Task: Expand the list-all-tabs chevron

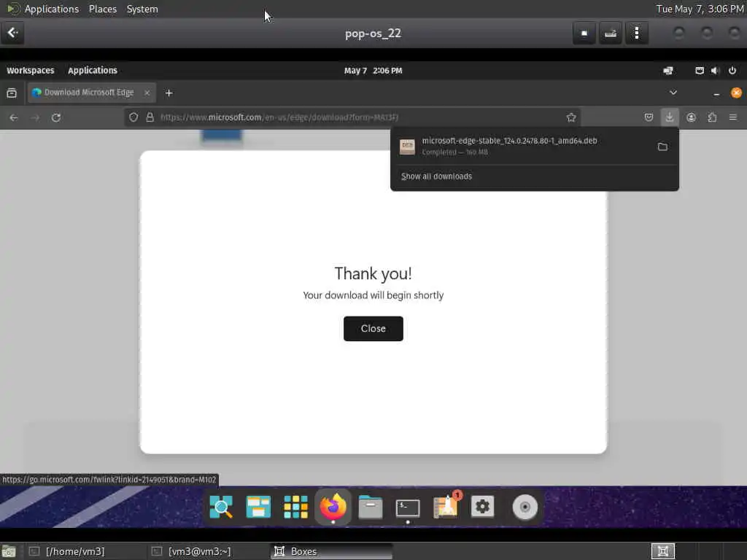Action: 673,93
